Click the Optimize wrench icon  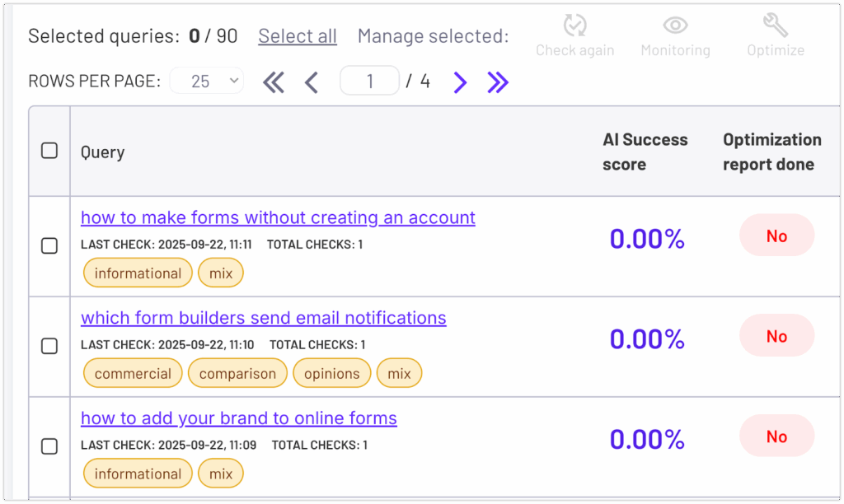pyautogui.click(x=775, y=26)
